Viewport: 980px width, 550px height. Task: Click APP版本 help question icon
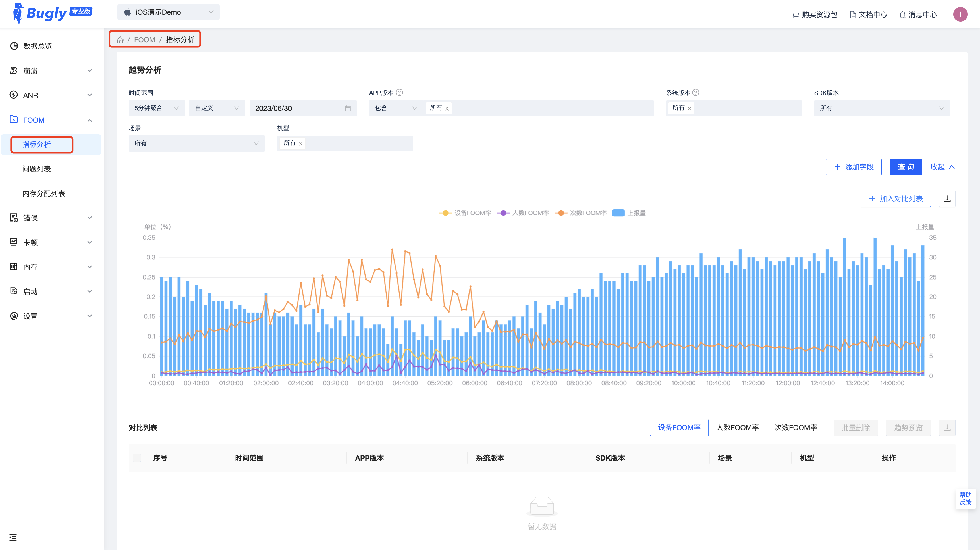[x=399, y=92]
